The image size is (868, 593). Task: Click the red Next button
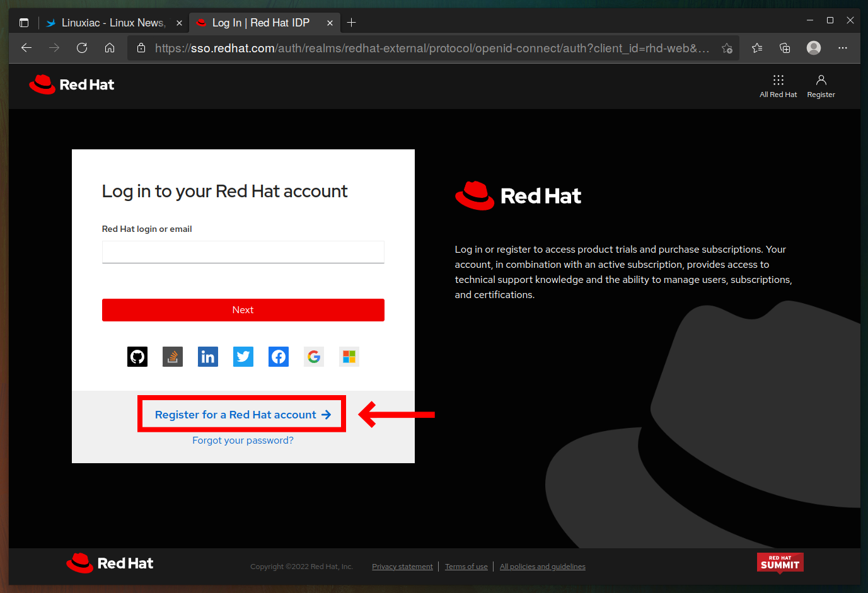(x=243, y=310)
